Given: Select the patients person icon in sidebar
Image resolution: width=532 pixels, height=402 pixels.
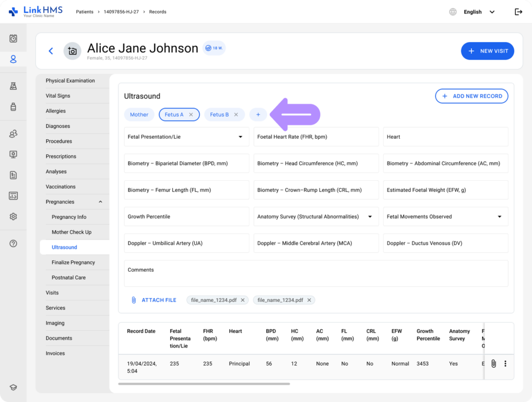Looking at the screenshot, I should coord(13,59).
